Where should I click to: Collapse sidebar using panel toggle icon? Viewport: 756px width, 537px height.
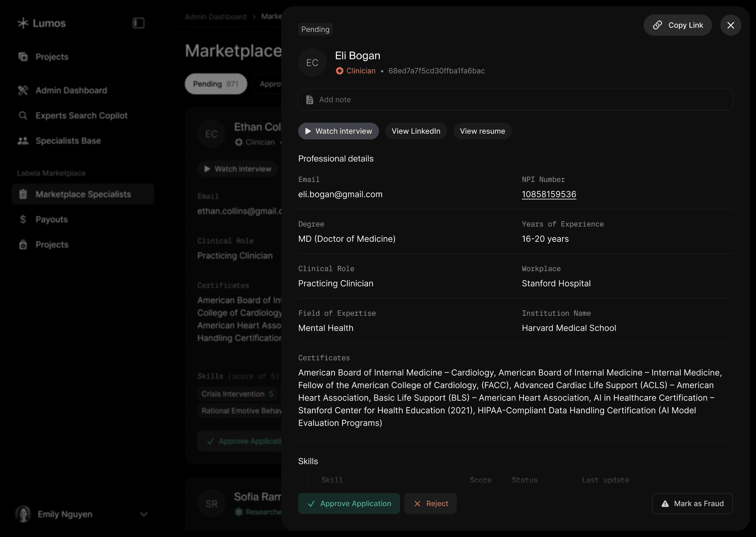[138, 23]
